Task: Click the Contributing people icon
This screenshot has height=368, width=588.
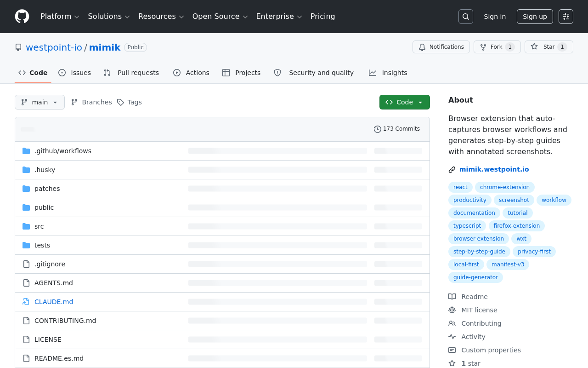Action: click(x=452, y=323)
